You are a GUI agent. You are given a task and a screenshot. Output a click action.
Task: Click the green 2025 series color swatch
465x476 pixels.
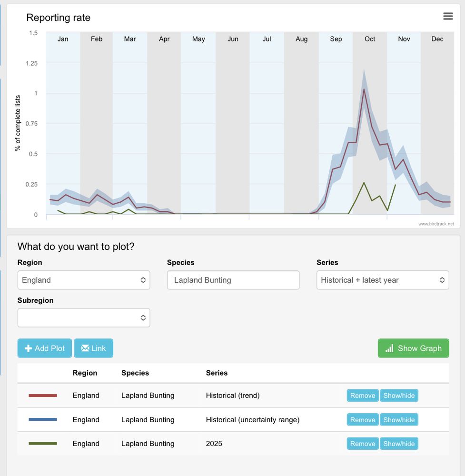point(43,444)
